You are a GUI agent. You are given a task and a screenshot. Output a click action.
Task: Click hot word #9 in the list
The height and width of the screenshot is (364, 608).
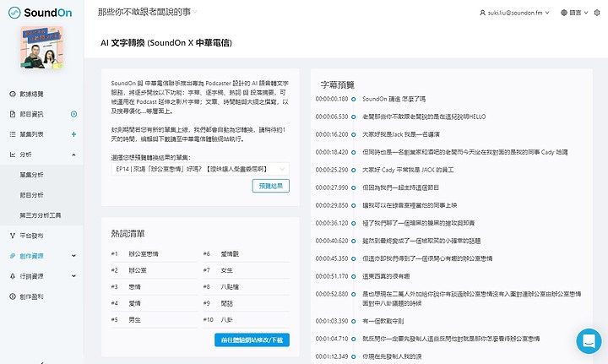click(227, 303)
